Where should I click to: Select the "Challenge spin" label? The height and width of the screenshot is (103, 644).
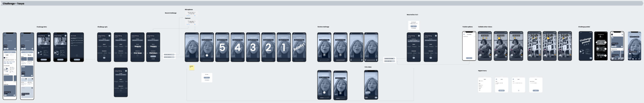pyautogui.click(x=102, y=27)
